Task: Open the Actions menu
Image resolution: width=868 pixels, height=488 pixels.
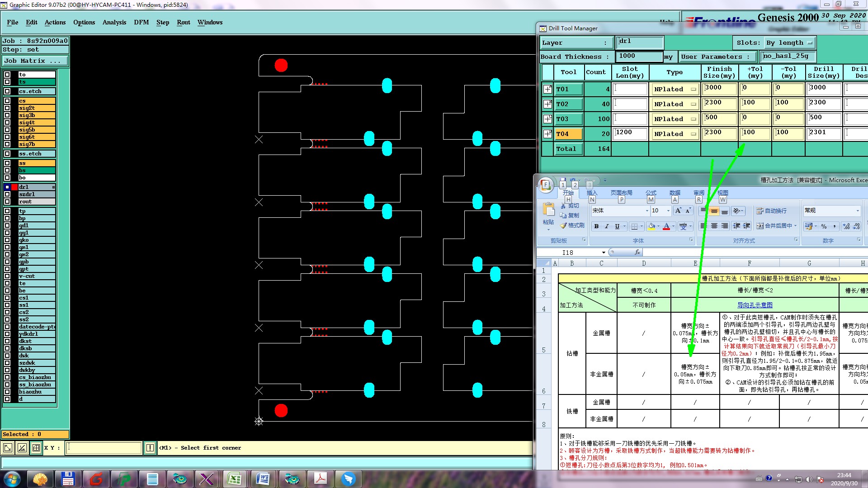Action: click(55, 22)
